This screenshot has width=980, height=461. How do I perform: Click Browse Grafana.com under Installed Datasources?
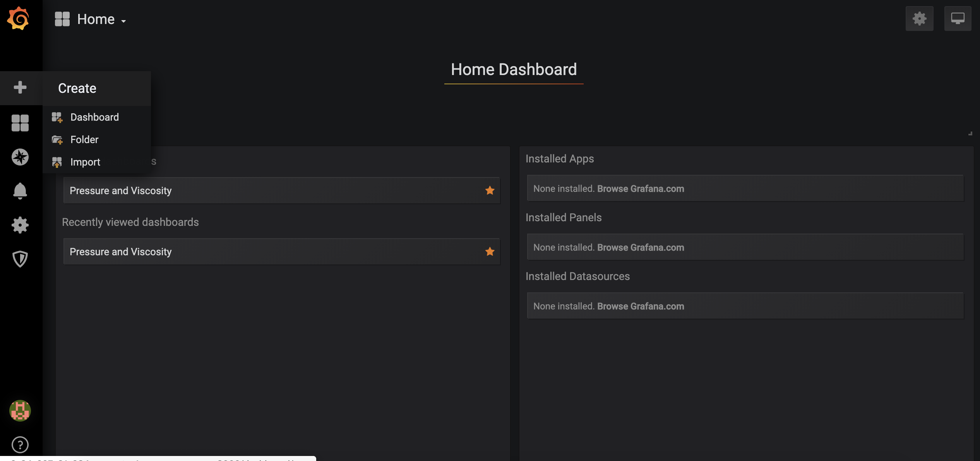point(641,306)
